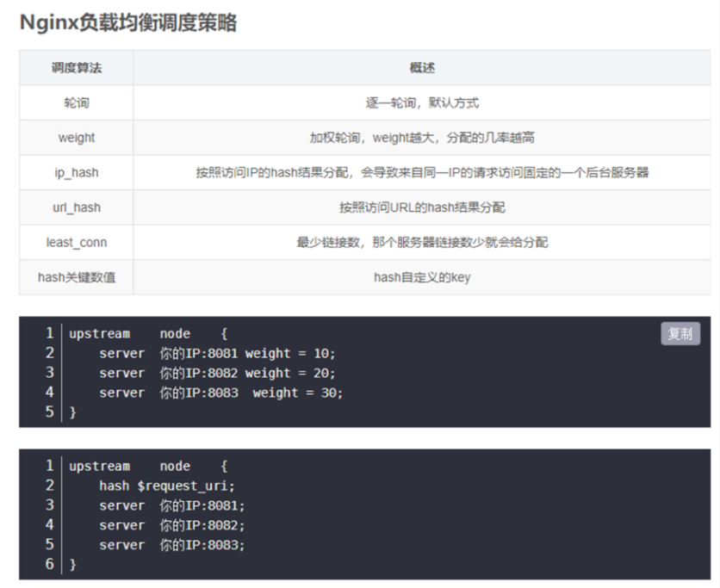Click the url_hash table cell
The image size is (720, 588).
point(77,207)
